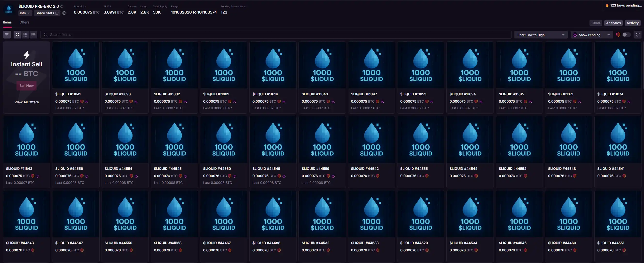Open Price: Low to High sort dropdown
The height and width of the screenshot is (263, 644).
pyautogui.click(x=541, y=35)
